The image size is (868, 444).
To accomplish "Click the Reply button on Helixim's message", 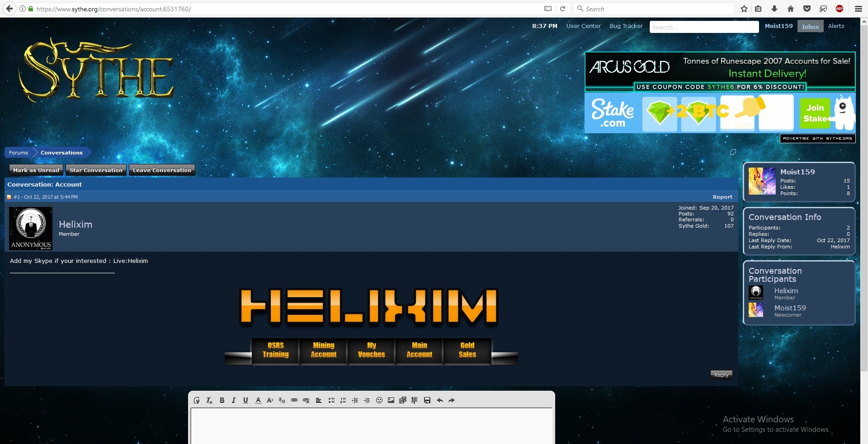I will click(721, 374).
